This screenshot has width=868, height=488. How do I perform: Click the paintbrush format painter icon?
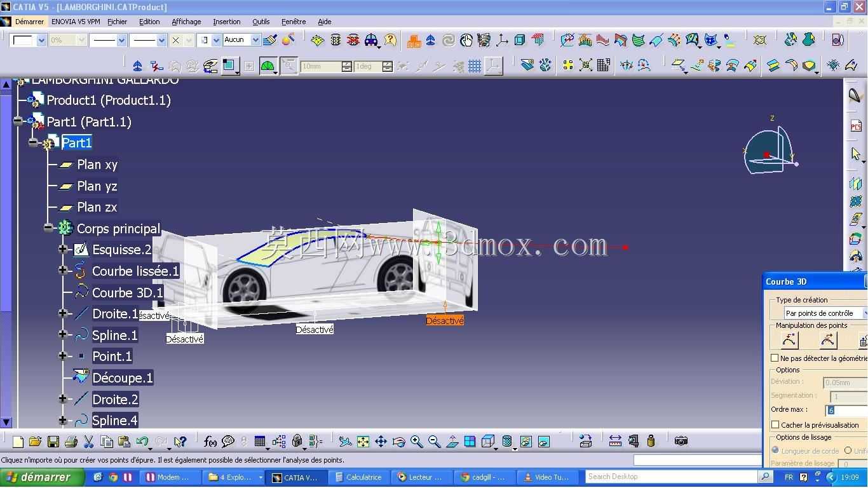(x=270, y=40)
